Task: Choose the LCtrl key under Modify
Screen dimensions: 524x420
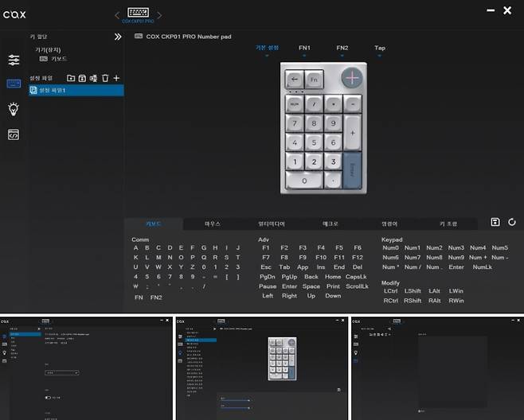Action: pyautogui.click(x=390, y=291)
